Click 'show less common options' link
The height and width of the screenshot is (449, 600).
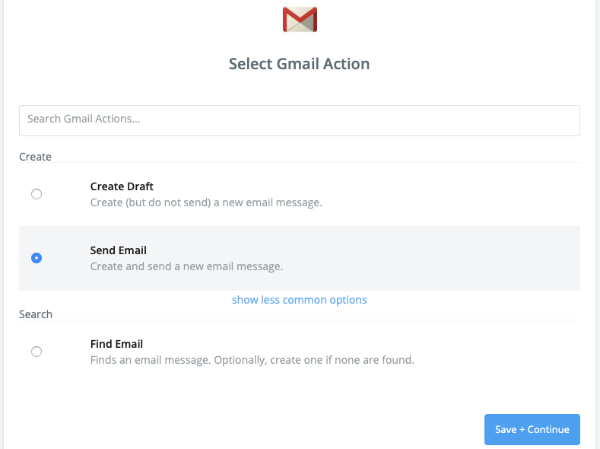[x=299, y=300]
